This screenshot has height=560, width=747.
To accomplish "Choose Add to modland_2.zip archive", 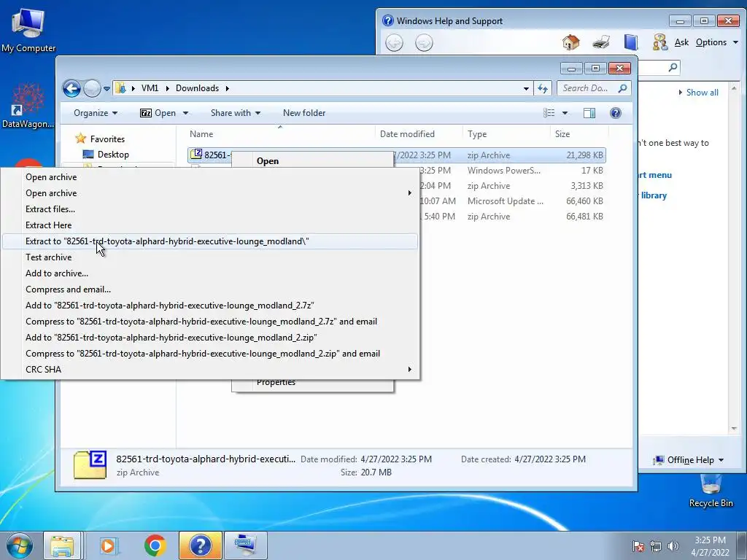I will (210, 338).
